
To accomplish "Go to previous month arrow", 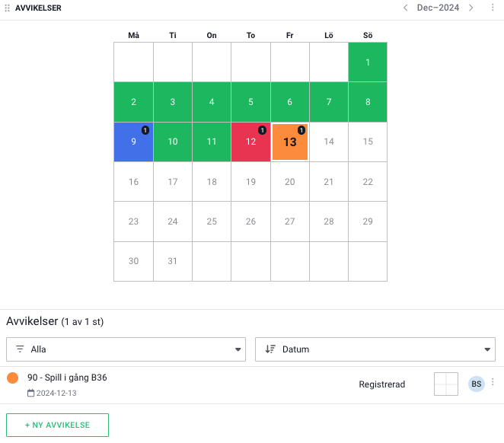I will pyautogui.click(x=405, y=8).
